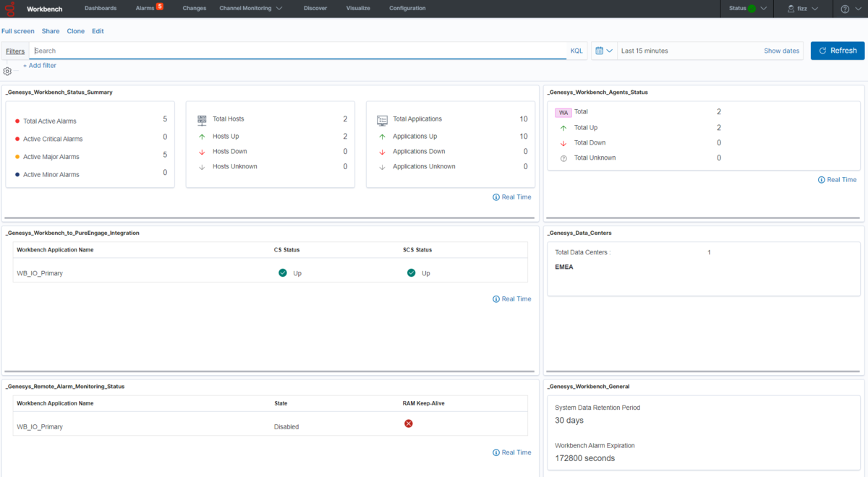Toggle the KQL query language option
This screenshot has width=868, height=477.
[576, 51]
